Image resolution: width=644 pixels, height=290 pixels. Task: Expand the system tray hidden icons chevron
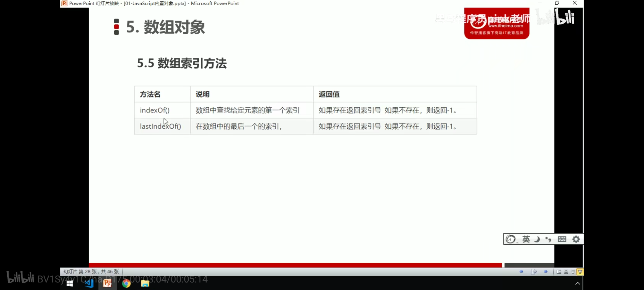578,284
